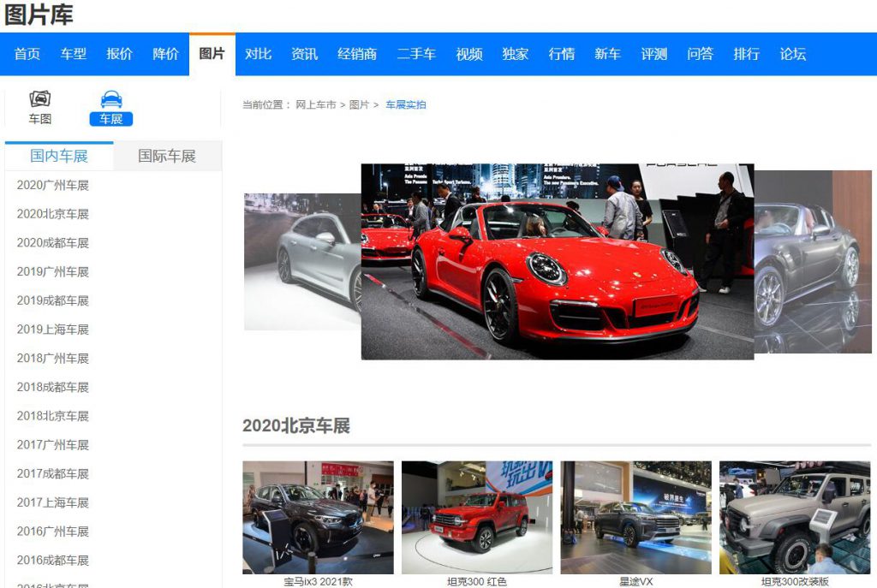Open the 对比 comparison section
This screenshot has width=877, height=588.
tap(259, 53)
